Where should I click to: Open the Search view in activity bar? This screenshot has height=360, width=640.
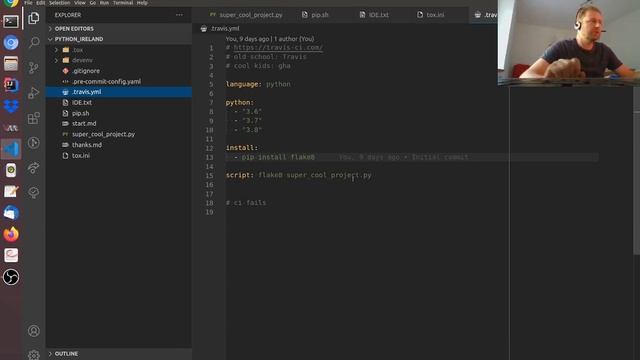34,42
